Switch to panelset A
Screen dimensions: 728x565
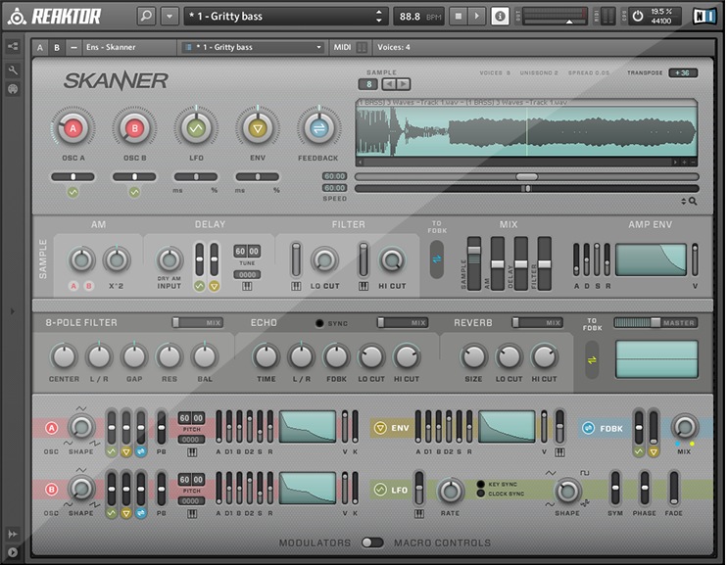40,47
